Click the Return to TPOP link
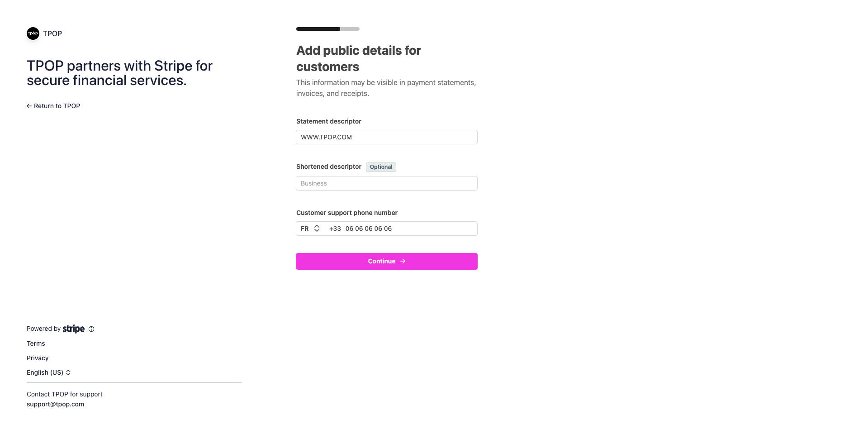The image size is (868, 434). click(x=57, y=106)
